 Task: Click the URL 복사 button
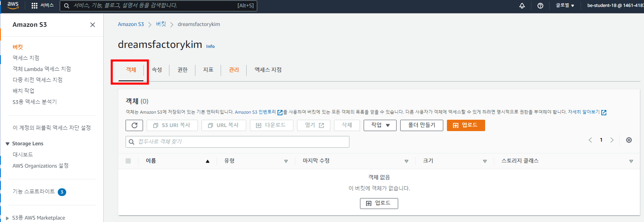point(223,125)
